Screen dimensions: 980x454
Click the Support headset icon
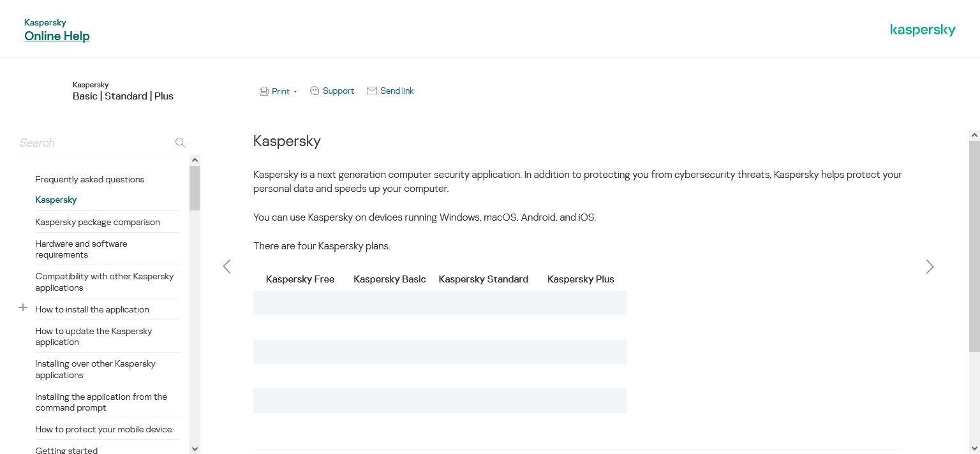(315, 91)
